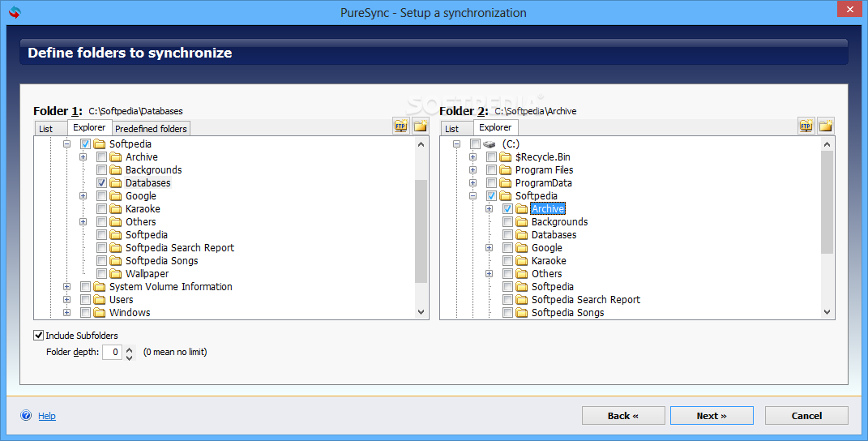
Task: Click the $Recycle.Bin folder icon in Folder 2
Action: click(506, 156)
